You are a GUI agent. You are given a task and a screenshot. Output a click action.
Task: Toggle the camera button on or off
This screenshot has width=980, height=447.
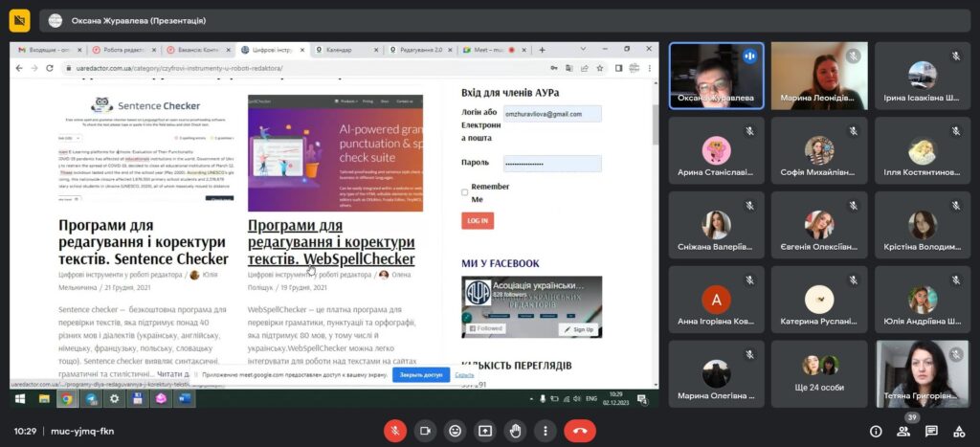pyautogui.click(x=425, y=431)
